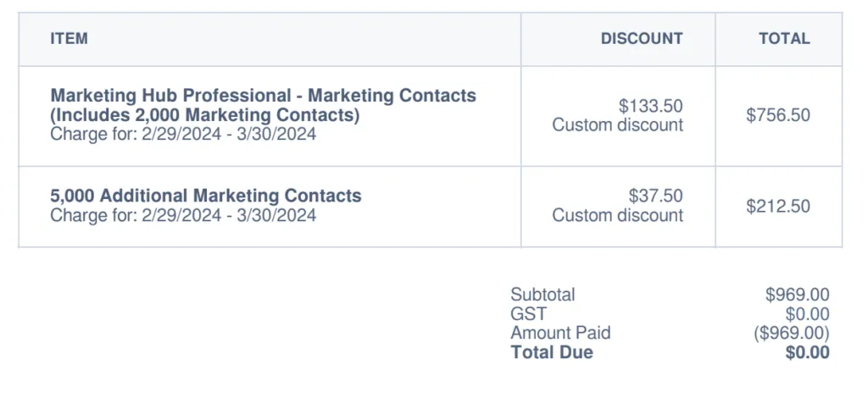Click the $212.50 line total
The width and height of the screenshot is (868, 398).
(777, 206)
